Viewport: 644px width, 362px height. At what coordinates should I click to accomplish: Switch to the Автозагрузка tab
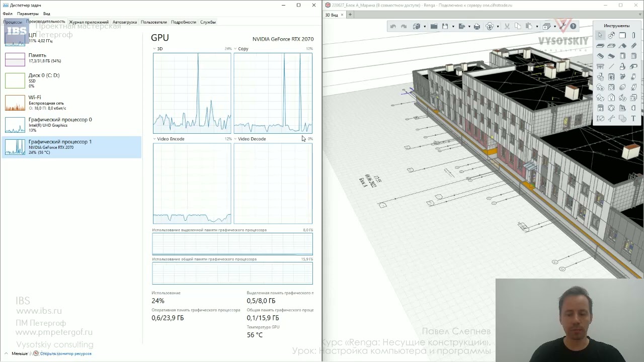coord(125,22)
